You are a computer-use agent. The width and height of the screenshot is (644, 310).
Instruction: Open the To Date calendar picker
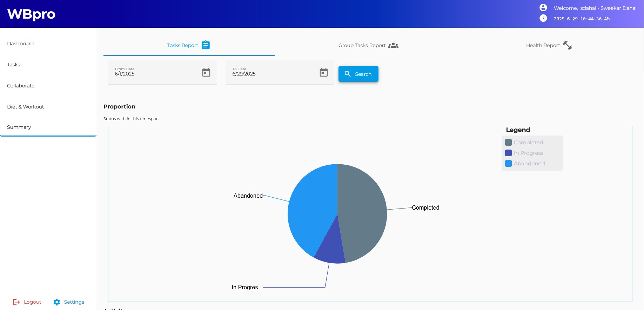[323, 72]
